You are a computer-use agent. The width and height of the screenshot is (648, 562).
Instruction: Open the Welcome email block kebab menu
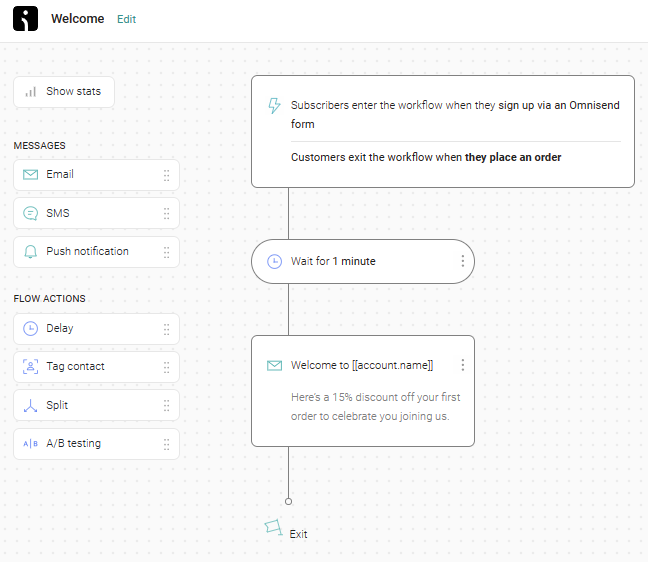pos(462,364)
